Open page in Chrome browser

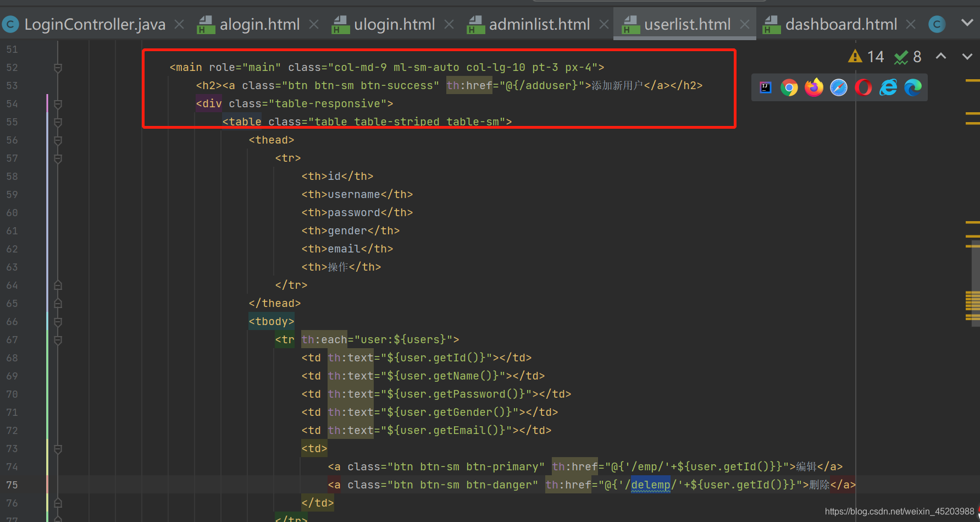(789, 87)
